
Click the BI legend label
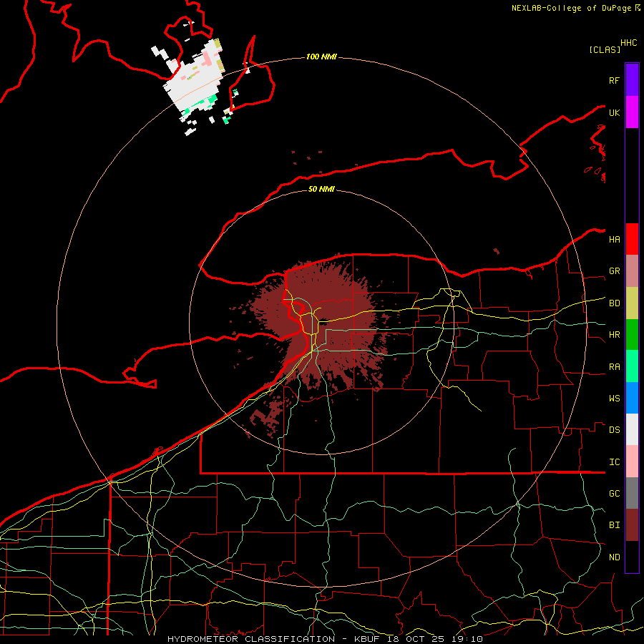pyautogui.click(x=614, y=525)
